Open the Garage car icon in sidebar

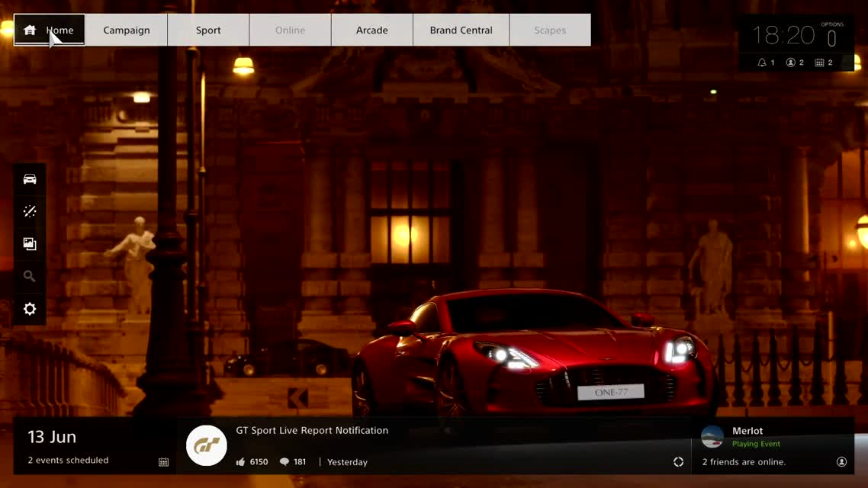30,178
